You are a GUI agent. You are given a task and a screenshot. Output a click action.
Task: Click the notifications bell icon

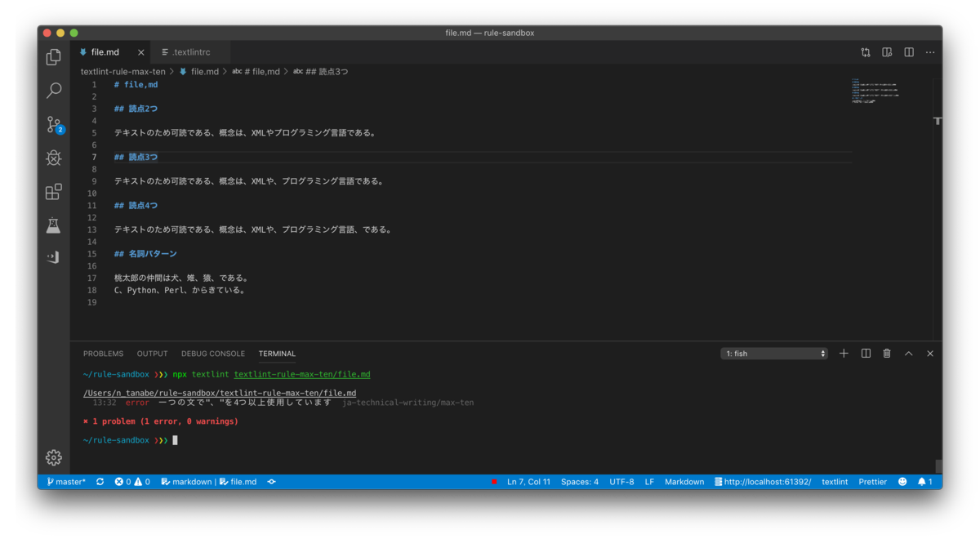(x=924, y=482)
